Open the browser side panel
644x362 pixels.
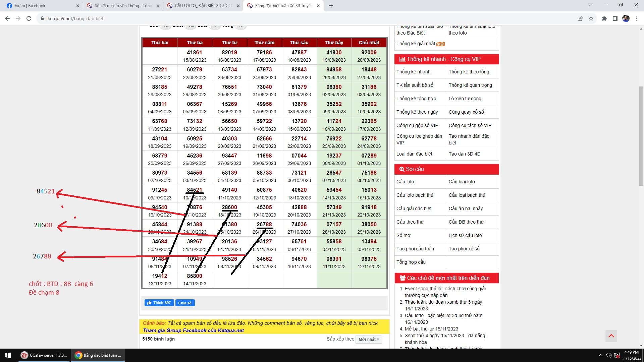615,18
